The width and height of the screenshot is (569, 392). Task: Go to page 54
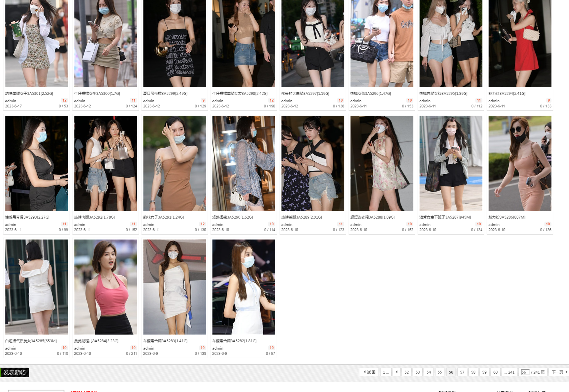[x=429, y=372]
